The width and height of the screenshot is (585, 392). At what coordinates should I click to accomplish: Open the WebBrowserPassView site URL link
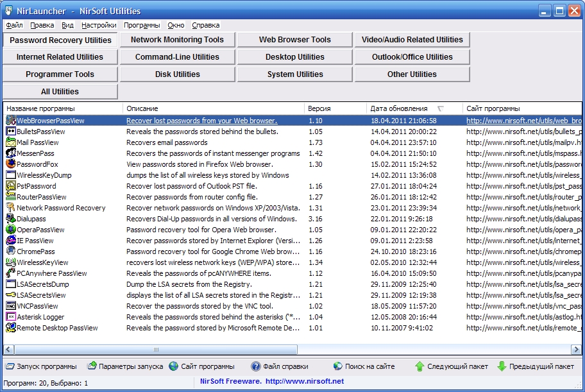(524, 120)
